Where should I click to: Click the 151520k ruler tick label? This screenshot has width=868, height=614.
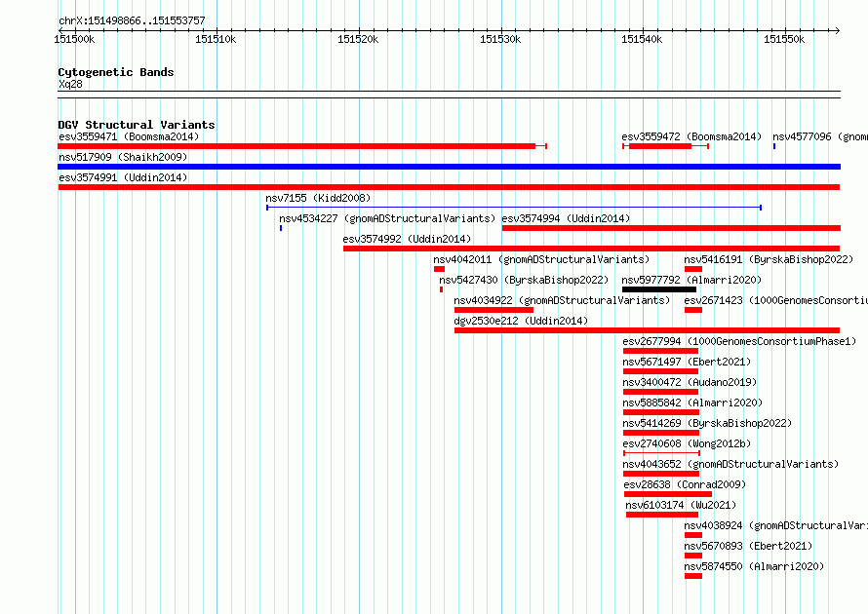[x=358, y=39]
